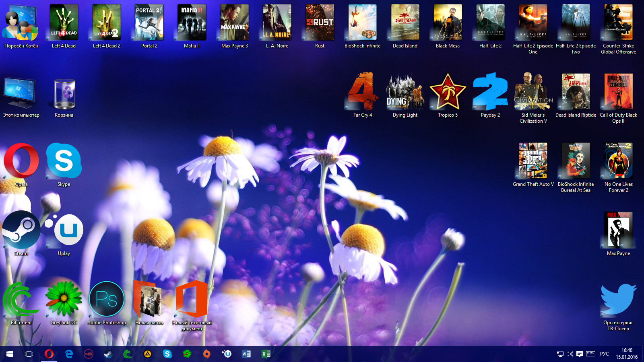Select the Half-Life 2 icon
Viewport: 644px width, 362px height.
pyautogui.click(x=490, y=23)
